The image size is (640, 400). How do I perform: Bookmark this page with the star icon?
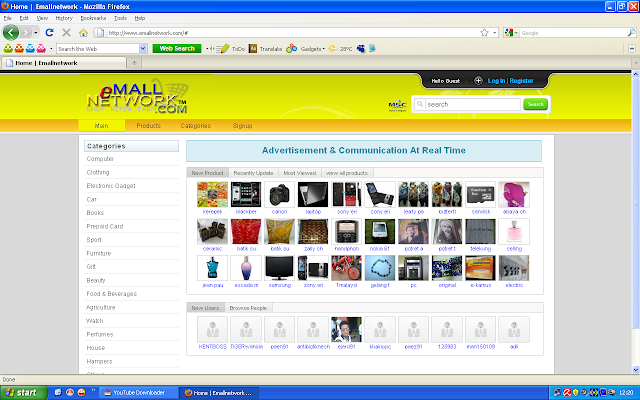pos(484,33)
